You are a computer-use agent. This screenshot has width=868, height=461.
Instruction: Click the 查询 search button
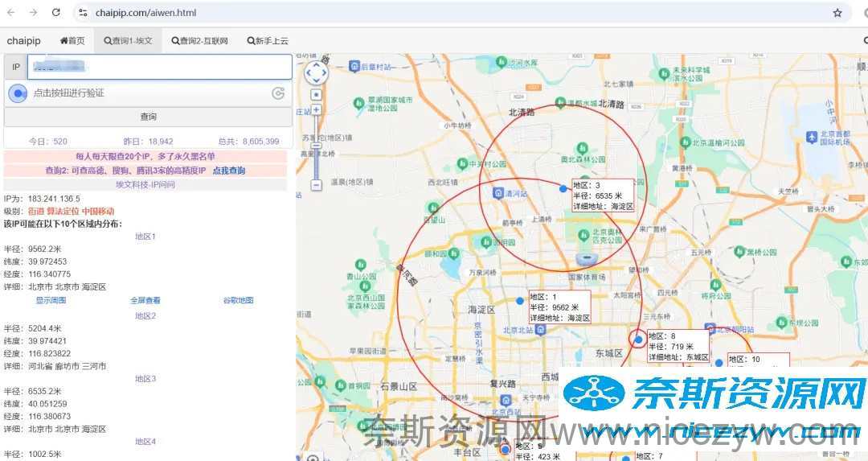[149, 117]
